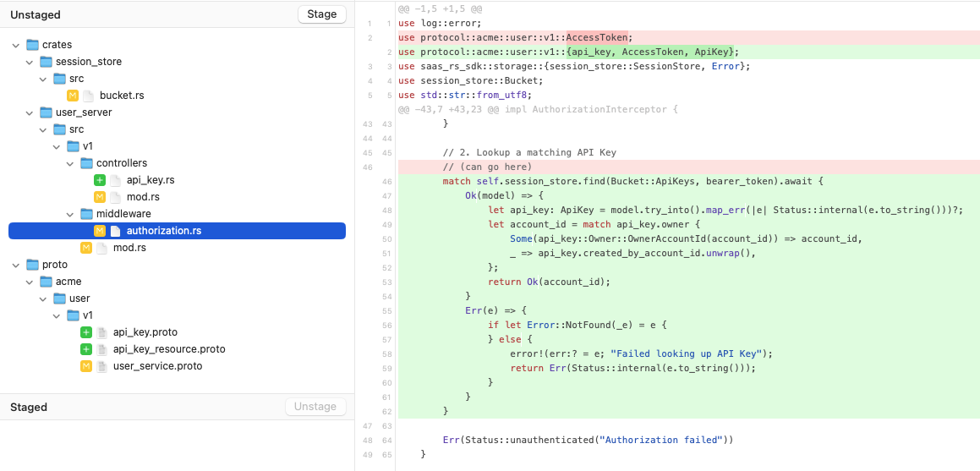Click added badge on api_key.proto

coord(86,332)
